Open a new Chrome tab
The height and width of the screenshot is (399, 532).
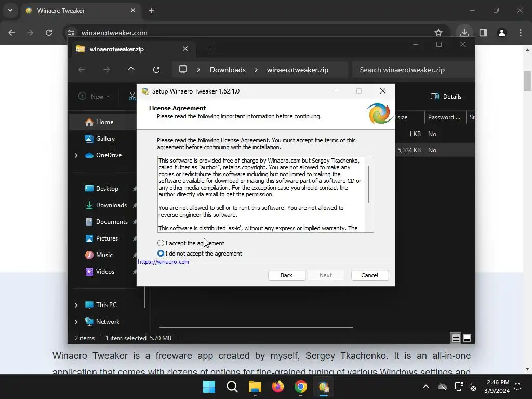click(x=152, y=10)
